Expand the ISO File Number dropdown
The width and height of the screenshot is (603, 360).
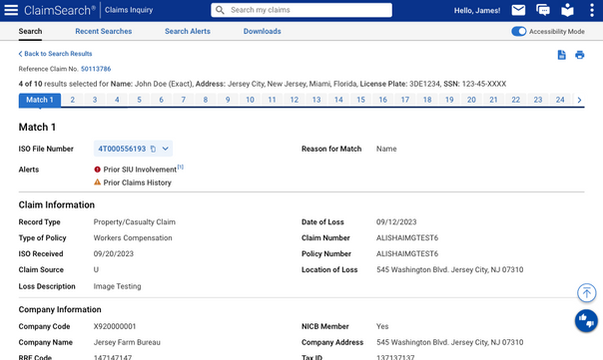pos(165,149)
